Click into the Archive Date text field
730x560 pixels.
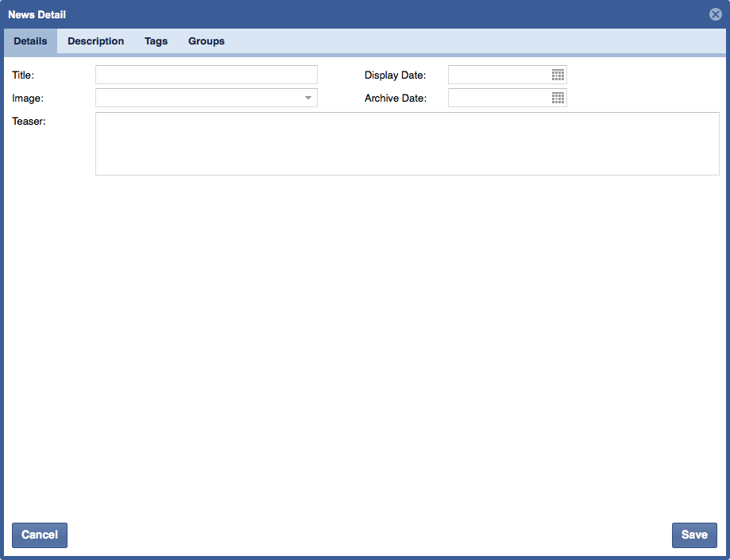pos(499,98)
